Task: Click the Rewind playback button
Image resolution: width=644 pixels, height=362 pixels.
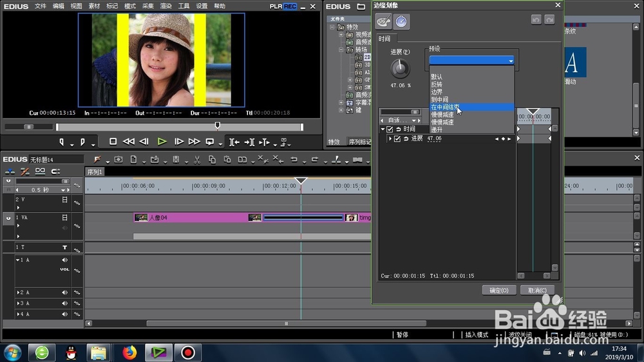Action: click(129, 142)
